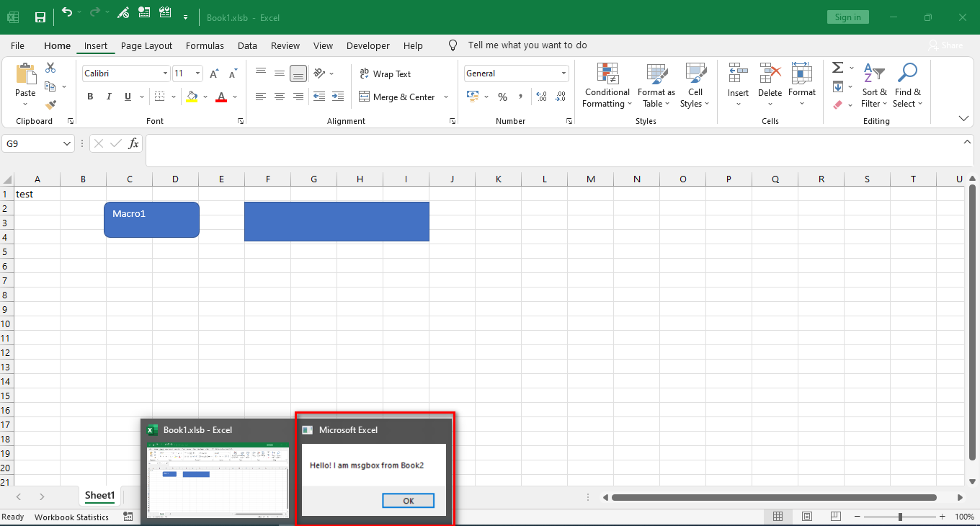
Task: Click the Fill down-arrow icon in Editing
Action: pos(837,86)
